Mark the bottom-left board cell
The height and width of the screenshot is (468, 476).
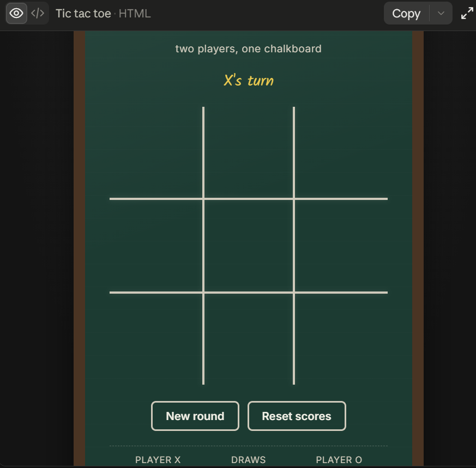[156, 339]
